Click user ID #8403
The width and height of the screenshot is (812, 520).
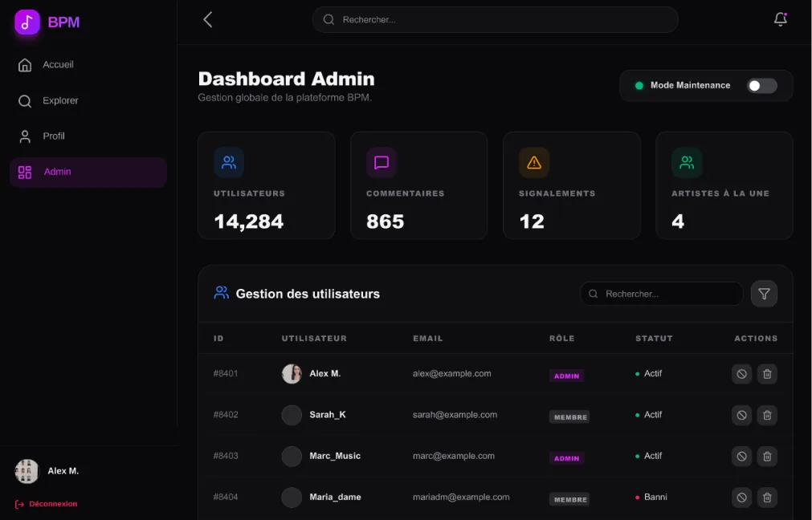pos(226,456)
